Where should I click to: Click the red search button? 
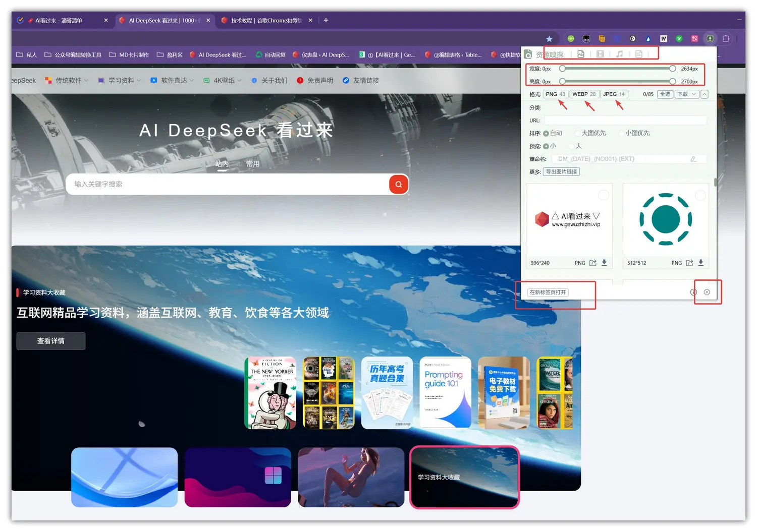[x=399, y=184]
